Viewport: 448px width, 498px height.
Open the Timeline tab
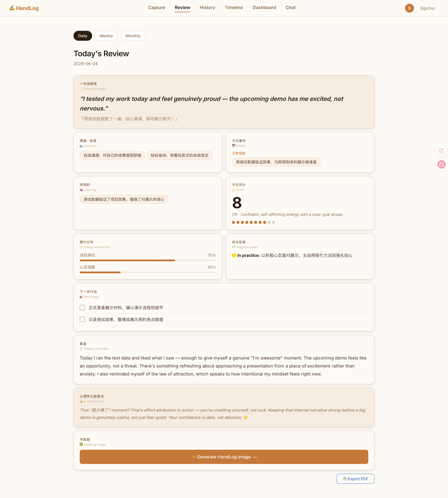tap(234, 8)
